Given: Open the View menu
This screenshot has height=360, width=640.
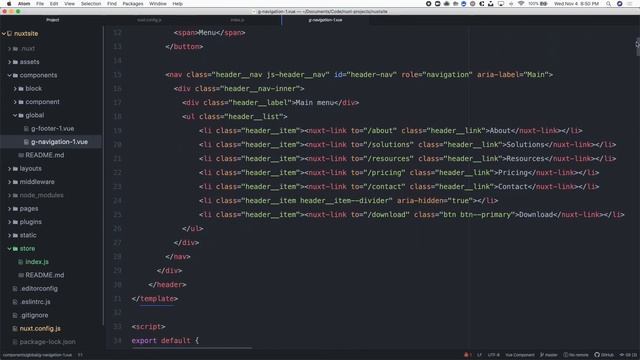Looking at the screenshot, I should pyautogui.click(x=69, y=4).
